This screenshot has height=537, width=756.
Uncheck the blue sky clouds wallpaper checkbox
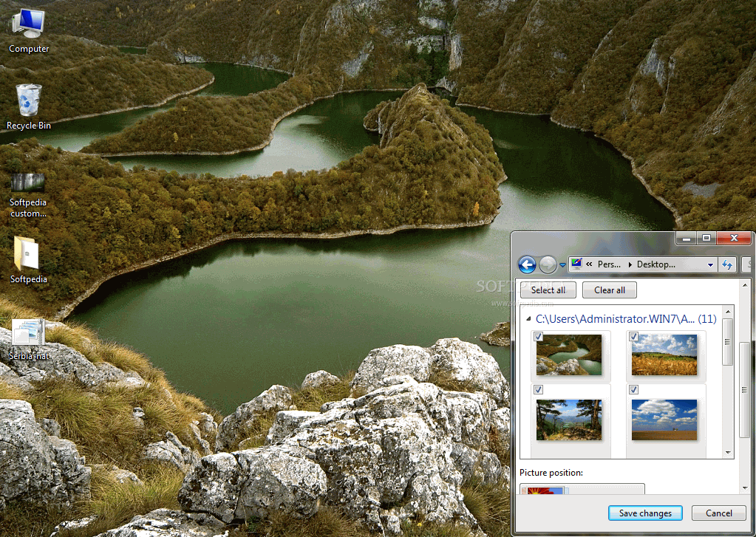(634, 389)
